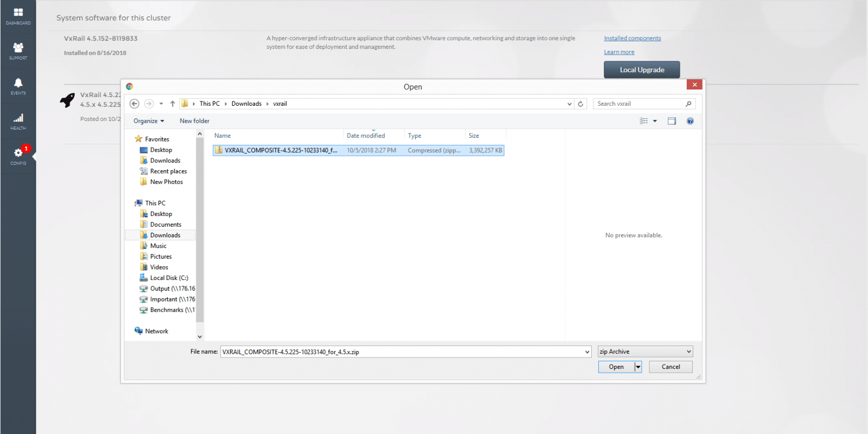Expand the view options dropdown arrow
The height and width of the screenshot is (434, 868).
(655, 121)
